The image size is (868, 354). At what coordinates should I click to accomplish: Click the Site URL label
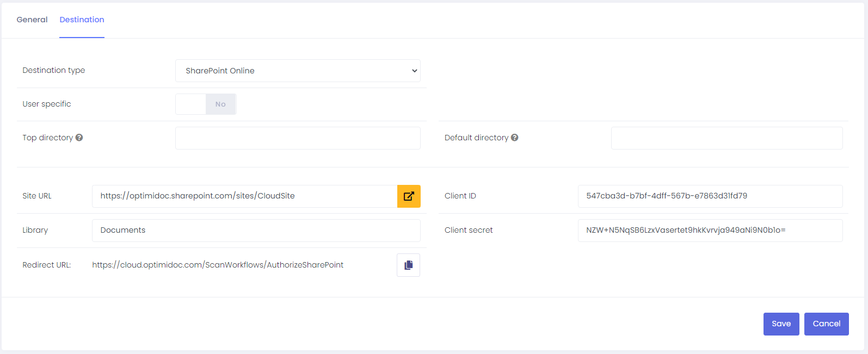tap(37, 196)
